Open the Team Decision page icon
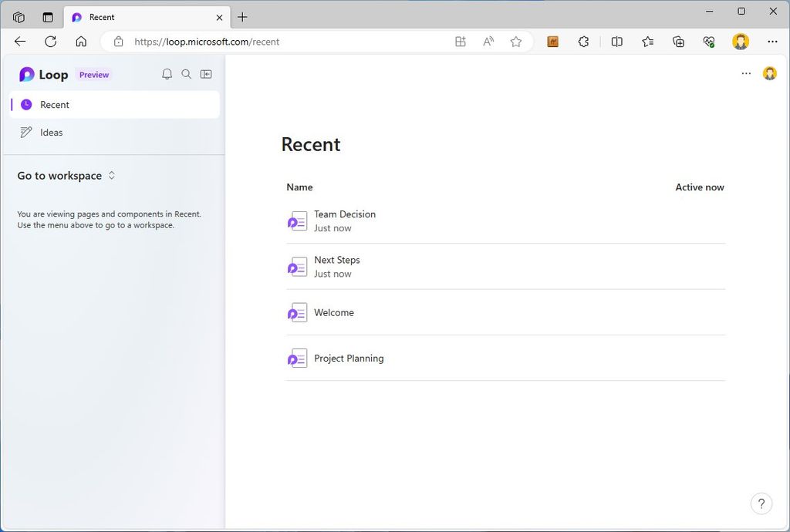This screenshot has width=790, height=532. pos(297,221)
